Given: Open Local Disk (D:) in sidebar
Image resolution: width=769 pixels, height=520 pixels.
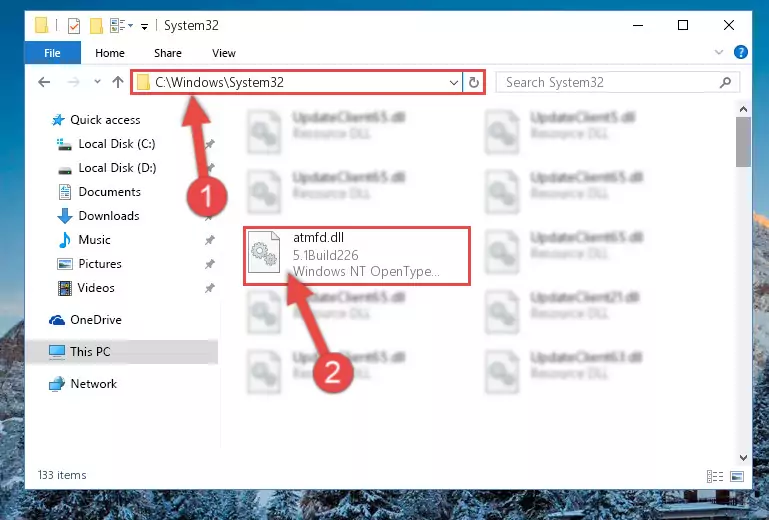Looking at the screenshot, I should tap(117, 168).
